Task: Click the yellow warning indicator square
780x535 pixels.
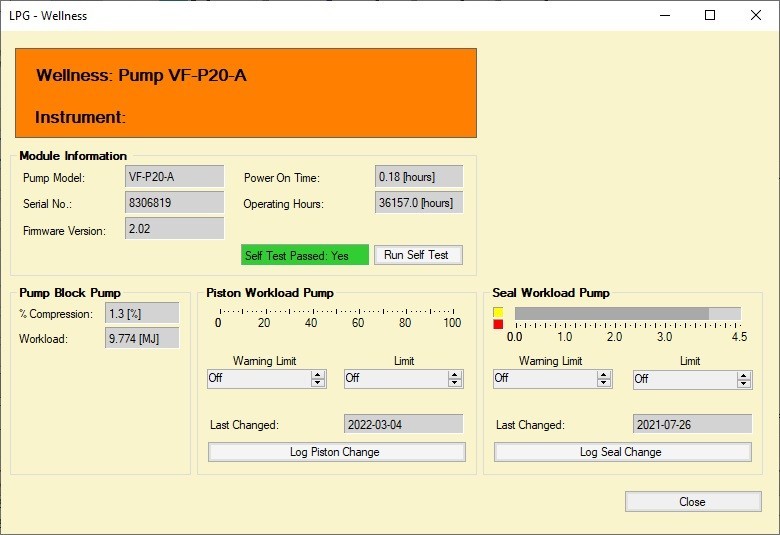Action: click(x=498, y=313)
